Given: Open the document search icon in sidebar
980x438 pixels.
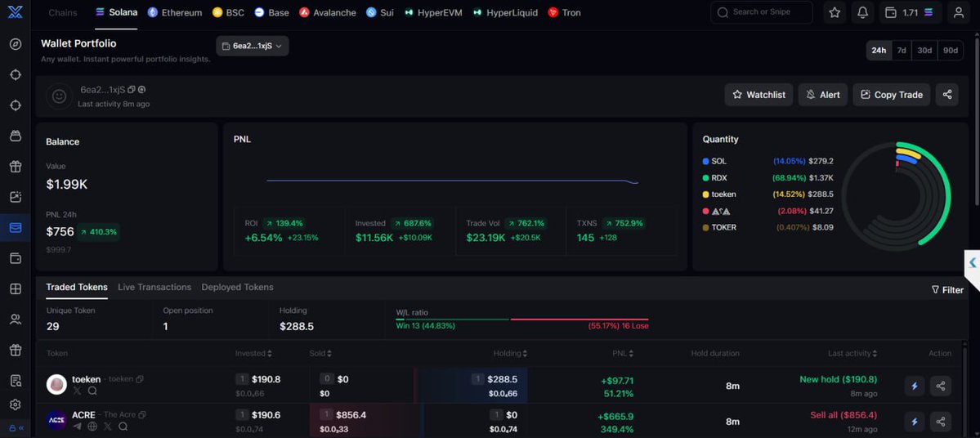Looking at the screenshot, I should 16,381.
